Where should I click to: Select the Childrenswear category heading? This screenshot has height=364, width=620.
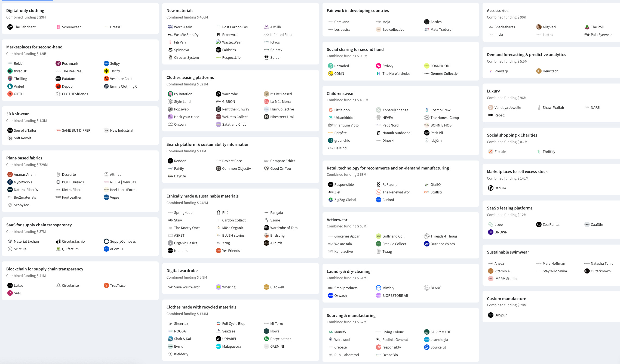coord(340,93)
